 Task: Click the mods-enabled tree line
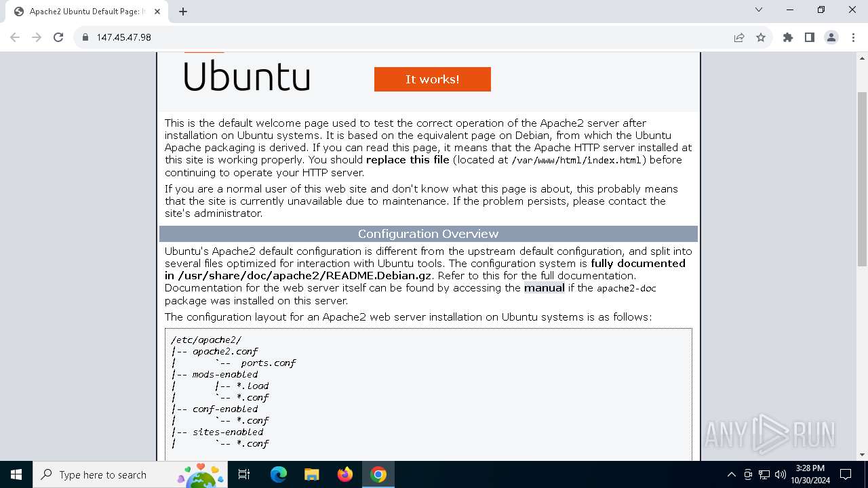pos(225,374)
